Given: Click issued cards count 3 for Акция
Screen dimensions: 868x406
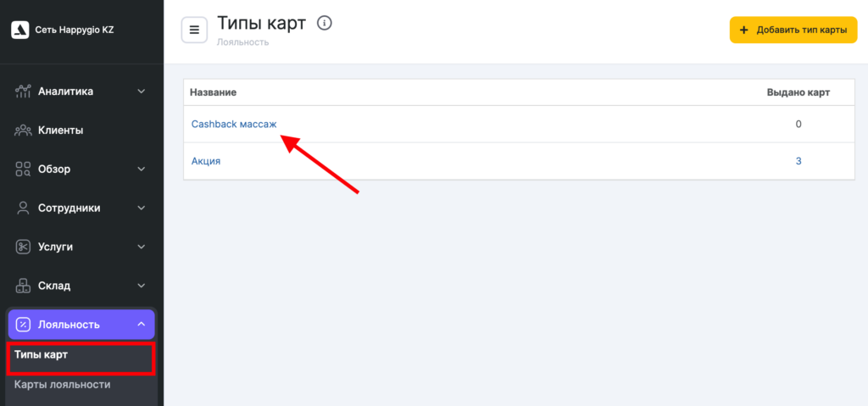Looking at the screenshot, I should (798, 161).
